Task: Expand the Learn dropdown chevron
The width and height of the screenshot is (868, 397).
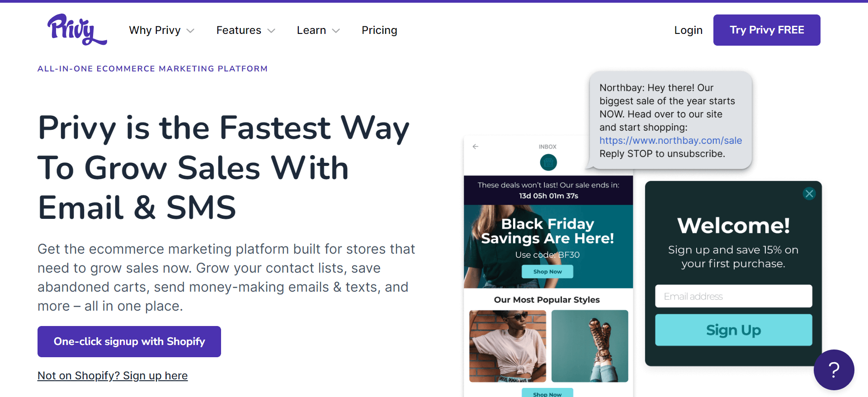Action: click(336, 31)
